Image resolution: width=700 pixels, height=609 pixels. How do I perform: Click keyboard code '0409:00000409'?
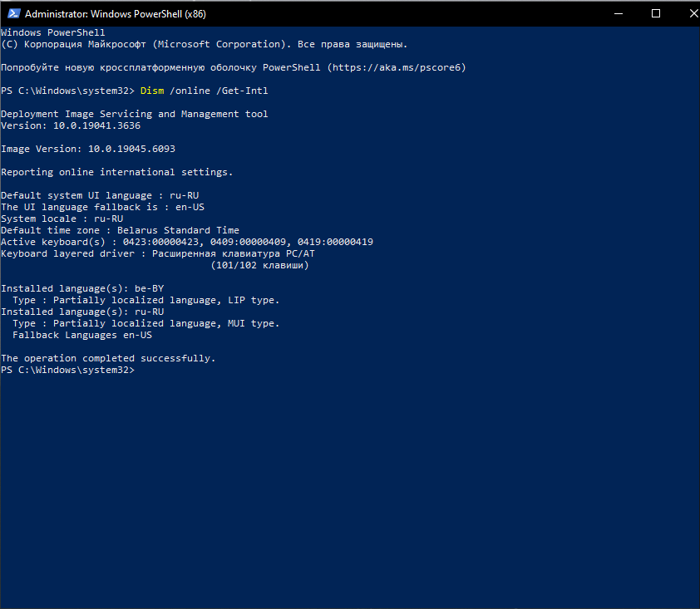click(249, 242)
